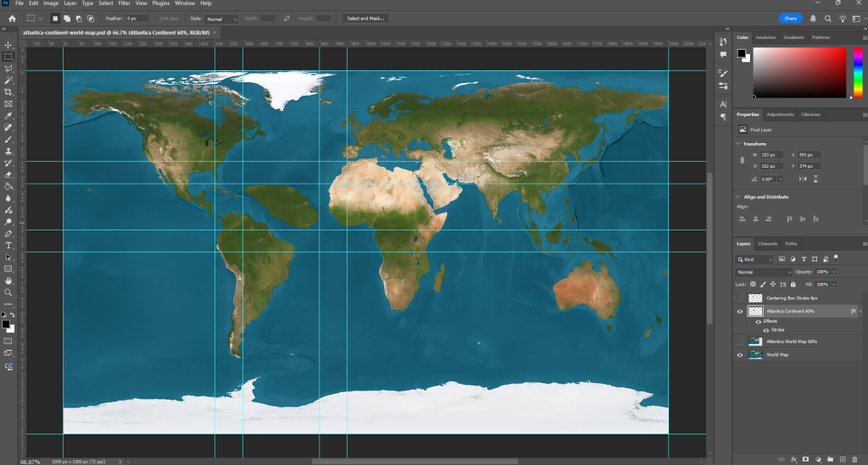Click the layer fx button at panel bottom

tap(793, 459)
